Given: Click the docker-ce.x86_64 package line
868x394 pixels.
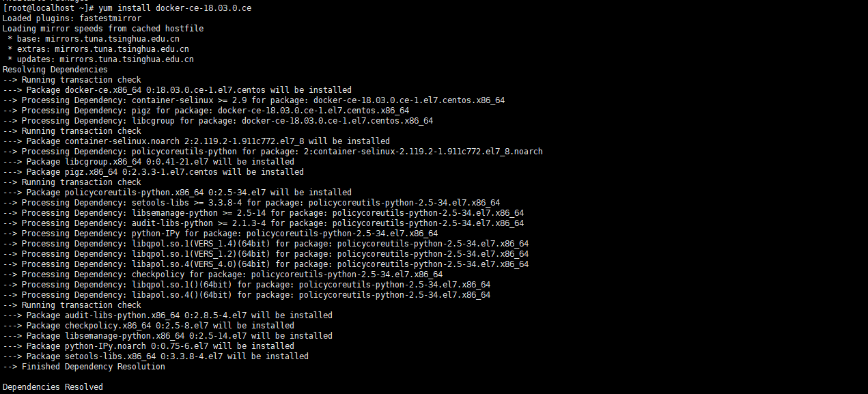Looking at the screenshot, I should pos(178,90).
